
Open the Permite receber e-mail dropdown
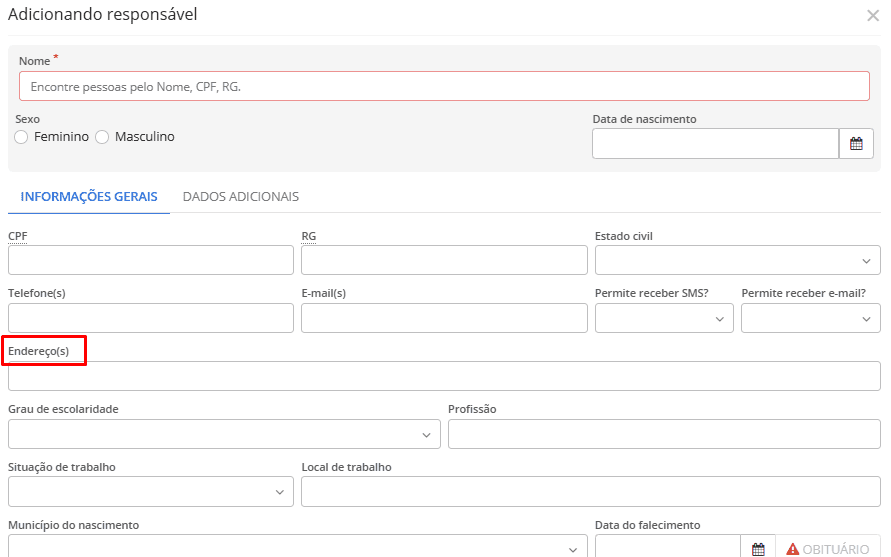click(x=810, y=318)
